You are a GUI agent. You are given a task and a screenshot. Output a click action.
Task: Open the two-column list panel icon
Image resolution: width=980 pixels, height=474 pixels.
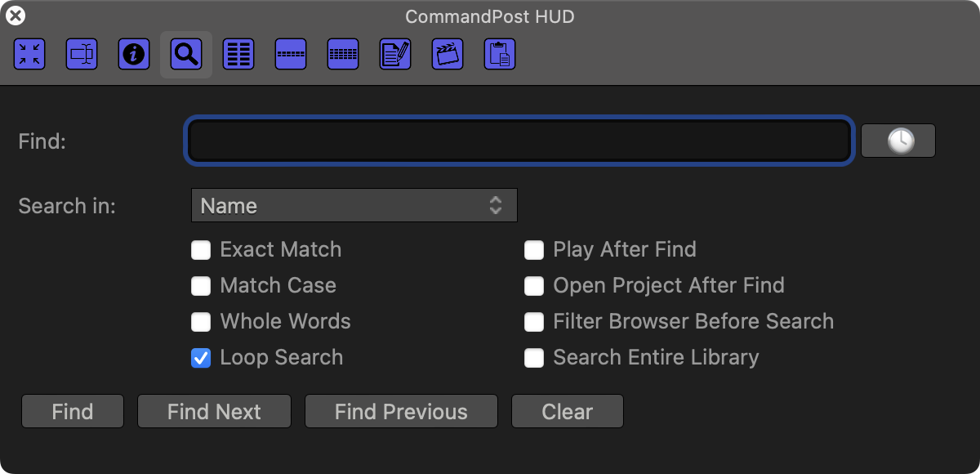(238, 55)
